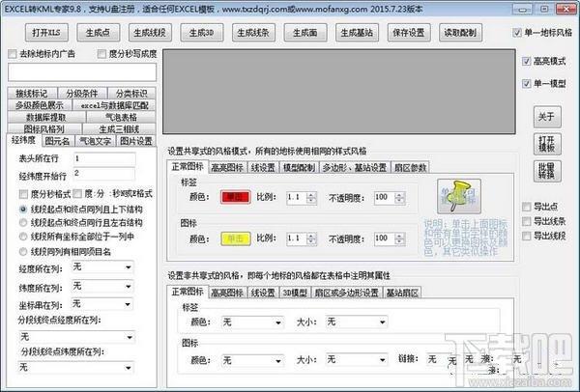Open 接线标记 tab

click(x=32, y=93)
